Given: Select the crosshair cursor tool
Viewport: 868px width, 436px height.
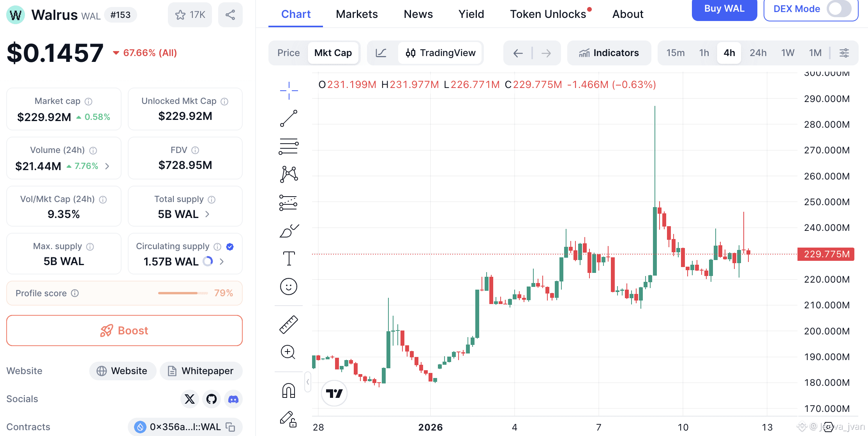Looking at the screenshot, I should point(289,91).
